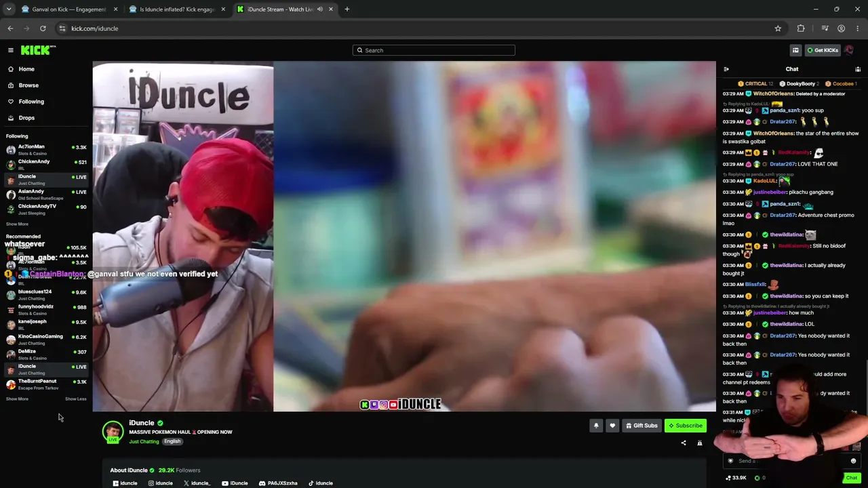The image size is (868, 488).
Task: Open iDuncle's Kick profile link
Action: (x=125, y=483)
